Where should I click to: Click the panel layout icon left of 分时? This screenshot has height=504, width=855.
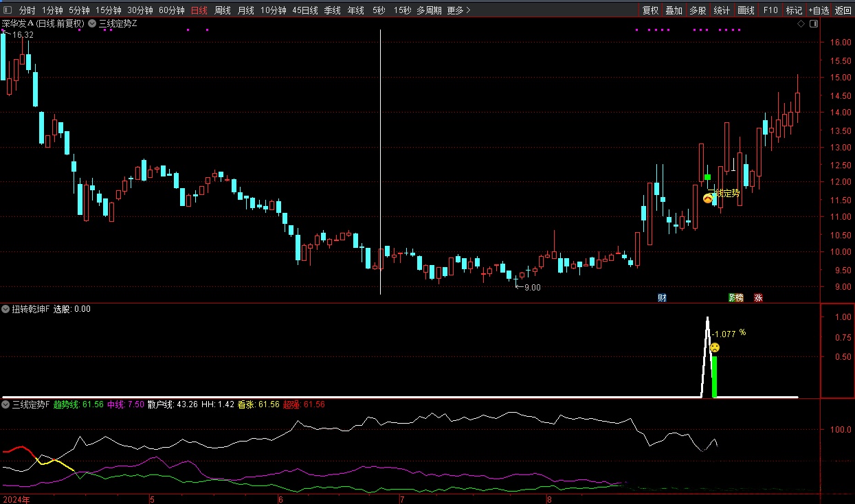point(8,10)
